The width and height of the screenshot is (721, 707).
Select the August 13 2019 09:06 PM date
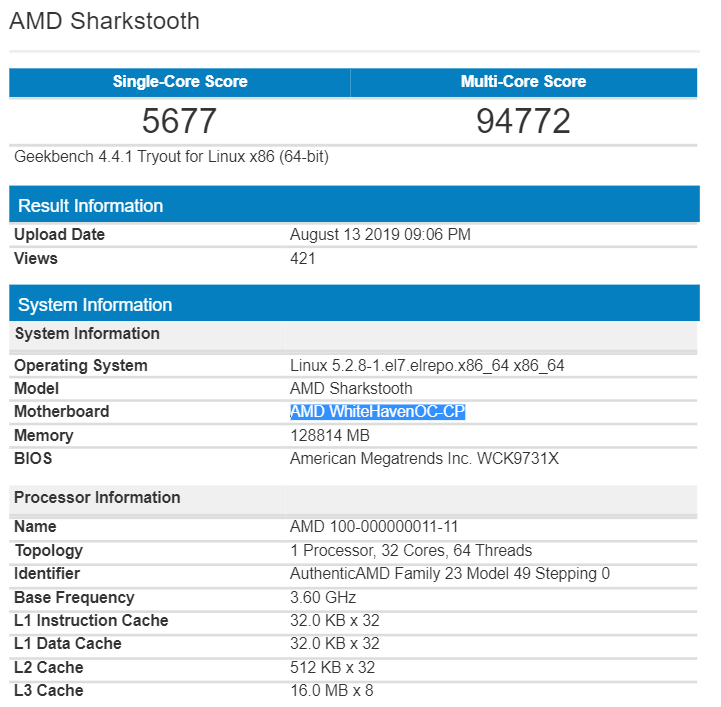[380, 234]
